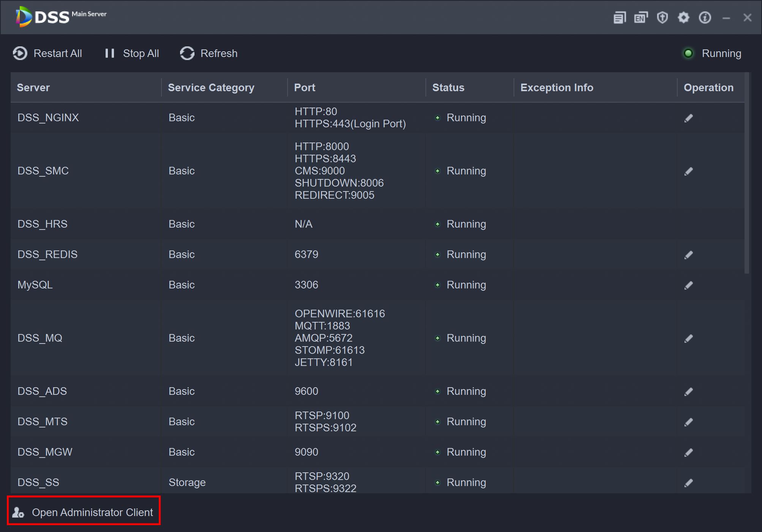Click edit pencil for DSS_MQ row

pyautogui.click(x=688, y=339)
